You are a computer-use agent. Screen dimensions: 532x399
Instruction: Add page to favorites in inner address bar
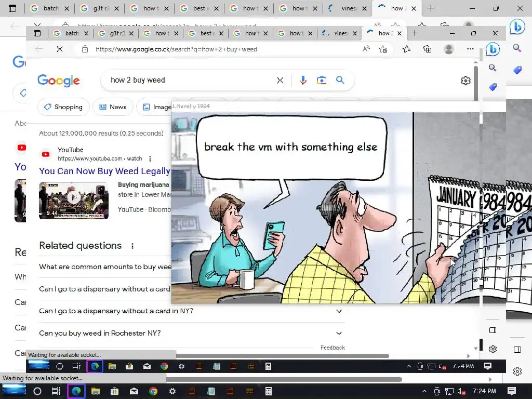tap(383, 49)
